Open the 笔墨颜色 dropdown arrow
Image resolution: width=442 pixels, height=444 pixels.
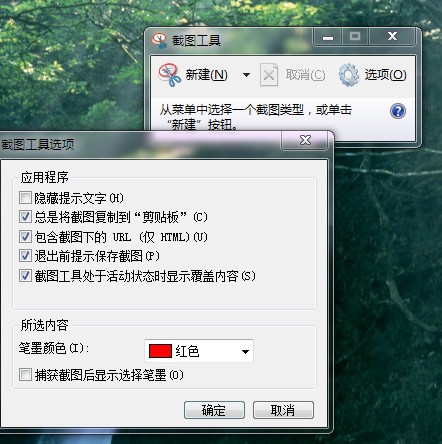coord(245,351)
